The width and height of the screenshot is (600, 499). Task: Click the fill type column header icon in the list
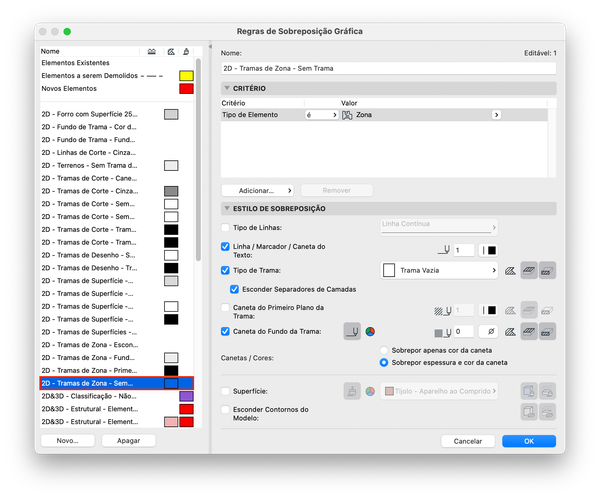(x=171, y=51)
